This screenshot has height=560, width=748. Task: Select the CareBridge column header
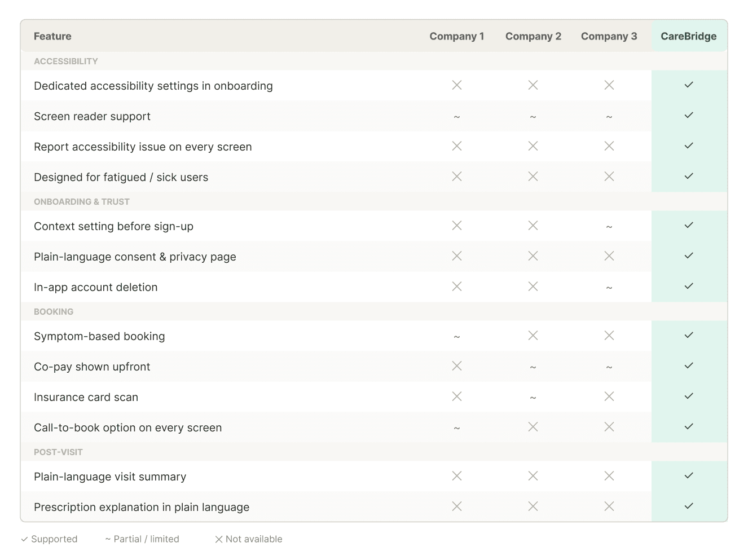(x=689, y=36)
